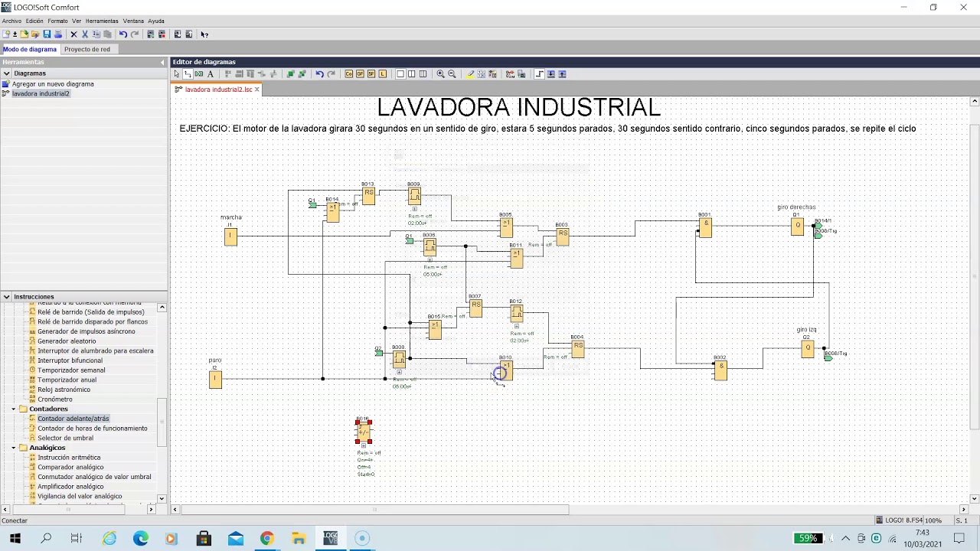Screen dimensions: 980x551
Task: Collapse the Herramientas panel with the arrow
Action: click(x=162, y=62)
